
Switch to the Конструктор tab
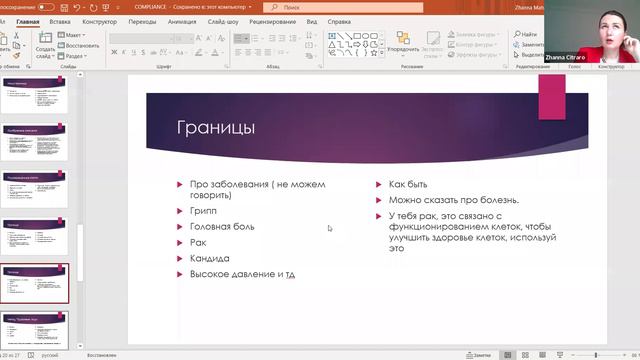click(x=100, y=22)
